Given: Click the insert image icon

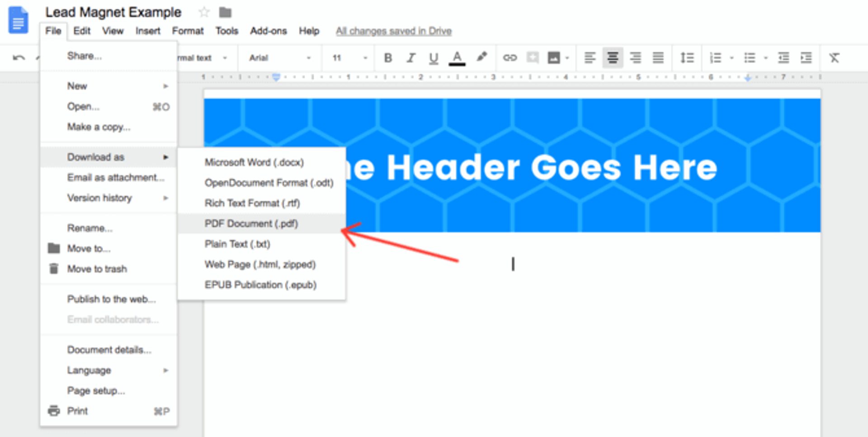Looking at the screenshot, I should click(x=554, y=58).
